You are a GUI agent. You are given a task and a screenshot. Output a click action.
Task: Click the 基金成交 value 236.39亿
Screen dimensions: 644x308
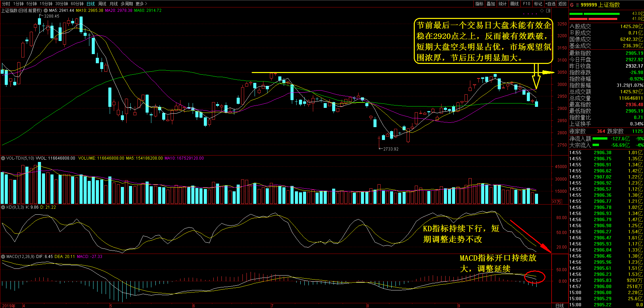pyautogui.click(x=633, y=46)
